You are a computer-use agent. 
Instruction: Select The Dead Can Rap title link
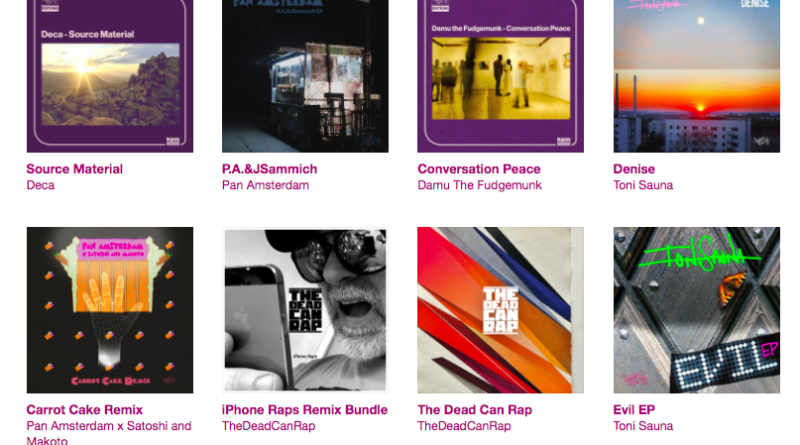point(474,410)
